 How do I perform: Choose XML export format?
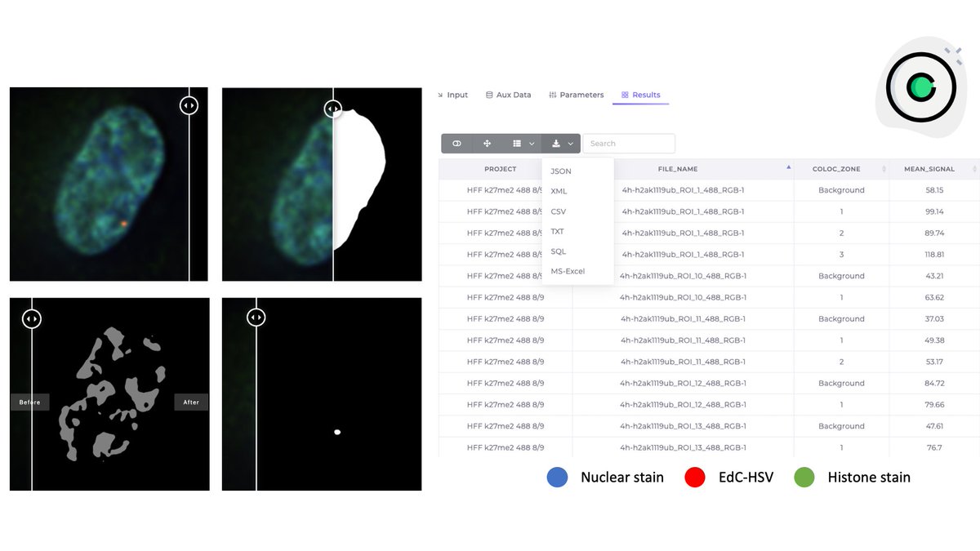[559, 191]
